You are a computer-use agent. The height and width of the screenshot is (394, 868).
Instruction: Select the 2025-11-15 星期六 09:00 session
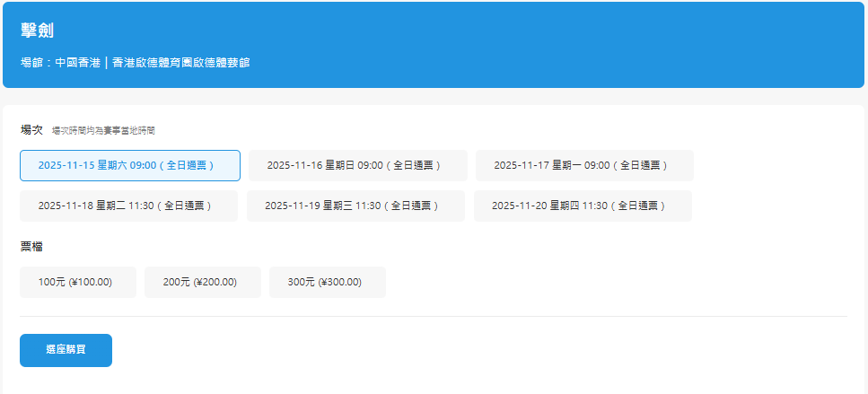(x=129, y=165)
